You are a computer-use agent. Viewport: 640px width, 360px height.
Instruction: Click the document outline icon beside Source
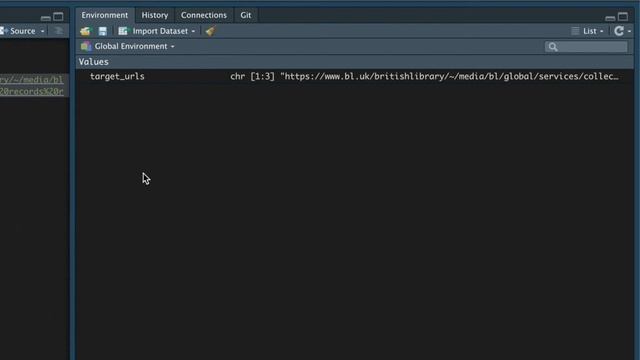[x=59, y=31]
